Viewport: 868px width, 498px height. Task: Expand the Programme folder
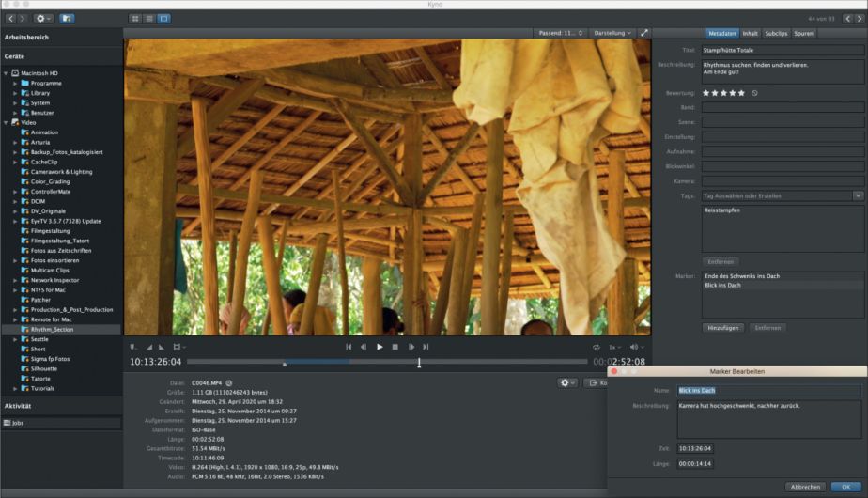click(x=15, y=83)
